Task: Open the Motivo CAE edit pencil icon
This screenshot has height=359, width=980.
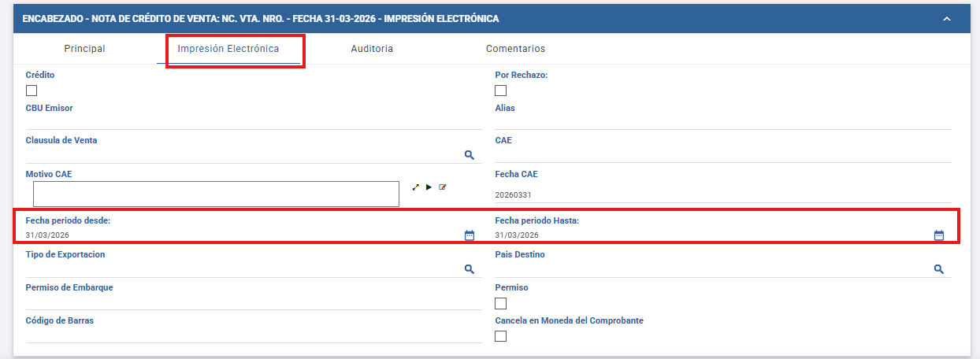Action: (x=443, y=187)
